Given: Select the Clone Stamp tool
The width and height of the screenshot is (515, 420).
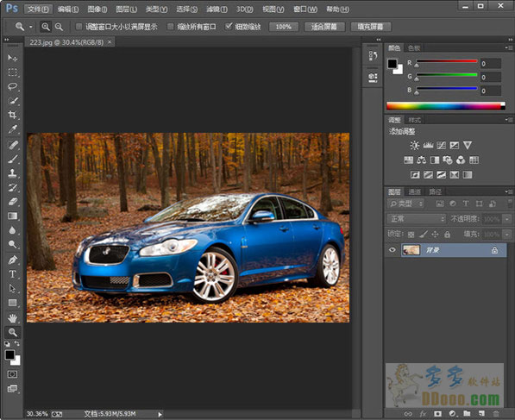Looking at the screenshot, I should [x=12, y=173].
